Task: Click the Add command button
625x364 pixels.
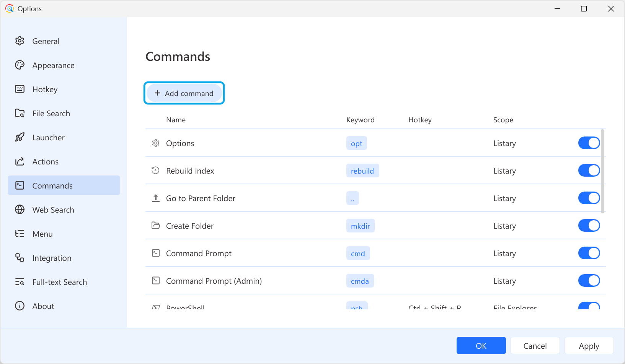Action: coord(184,93)
